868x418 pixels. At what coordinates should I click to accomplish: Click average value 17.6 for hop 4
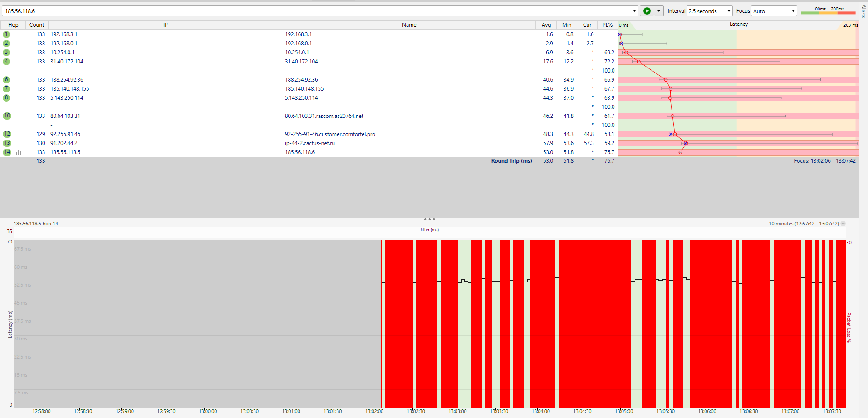[548, 62]
